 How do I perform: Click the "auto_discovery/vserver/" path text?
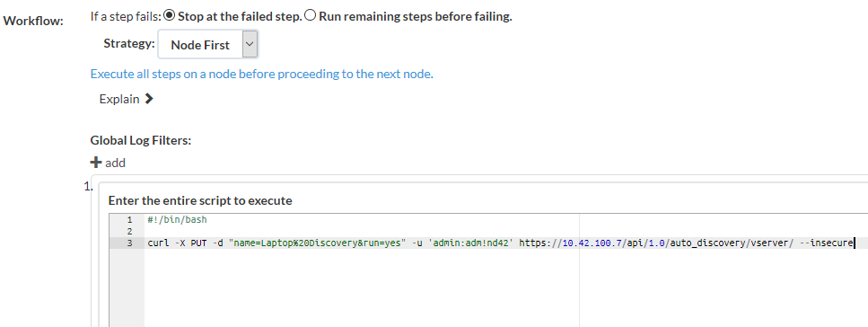coord(732,243)
